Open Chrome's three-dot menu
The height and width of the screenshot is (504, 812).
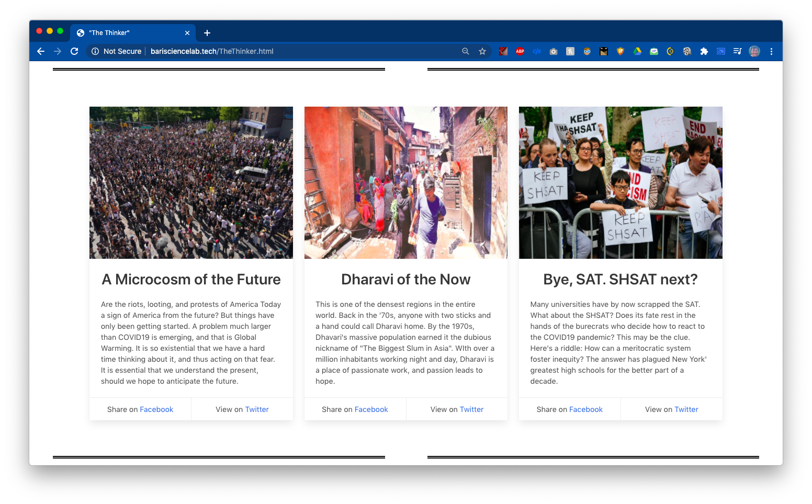(771, 51)
